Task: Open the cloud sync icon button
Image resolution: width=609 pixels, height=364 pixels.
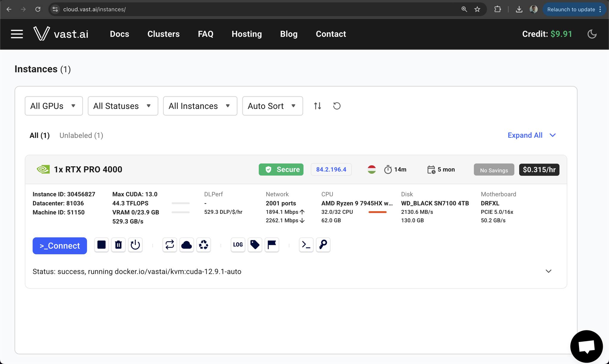Action: (x=186, y=245)
